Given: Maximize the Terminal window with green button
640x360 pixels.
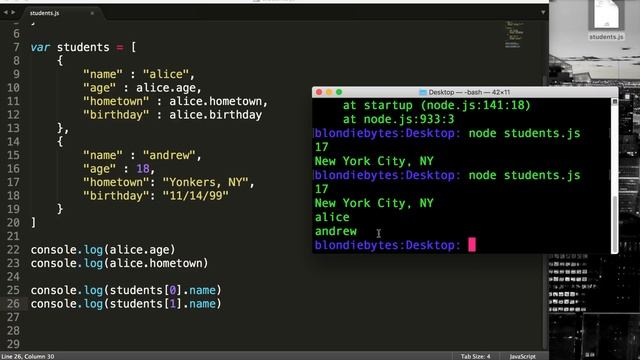Looking at the screenshot, I should pyautogui.click(x=339, y=92).
